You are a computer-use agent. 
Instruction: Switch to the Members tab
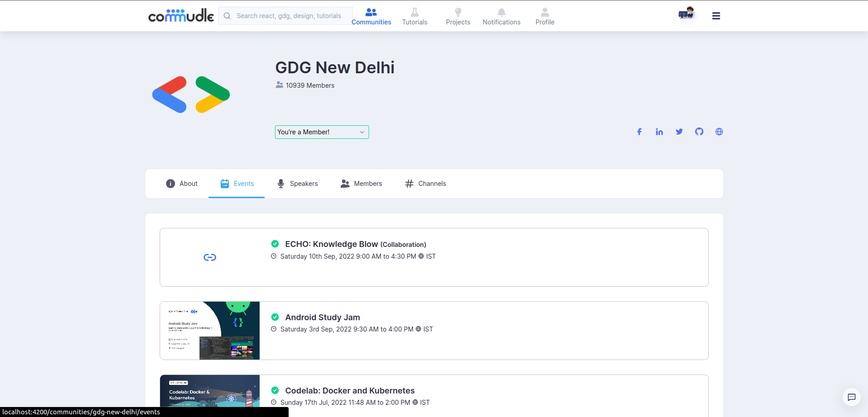click(361, 184)
